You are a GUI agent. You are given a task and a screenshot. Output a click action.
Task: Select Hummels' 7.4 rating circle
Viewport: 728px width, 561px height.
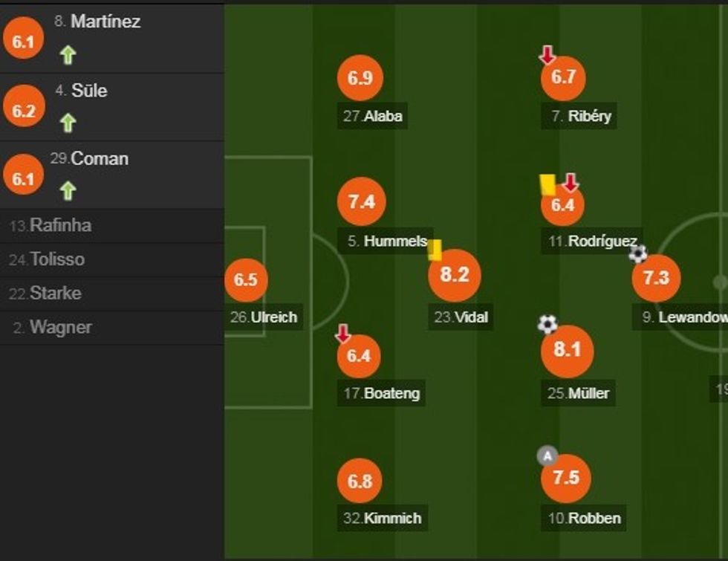361,201
